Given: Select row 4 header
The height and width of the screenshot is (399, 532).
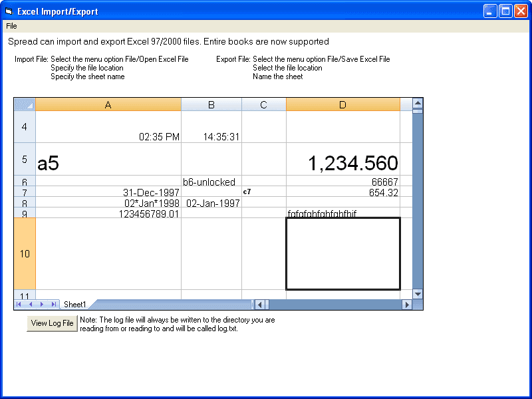Looking at the screenshot, I should [x=25, y=126].
